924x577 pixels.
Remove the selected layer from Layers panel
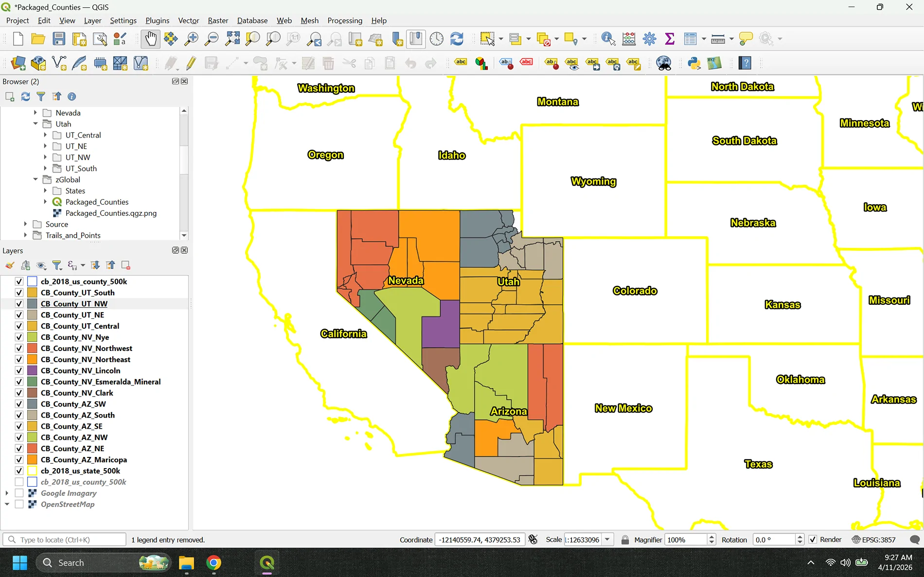125,265
